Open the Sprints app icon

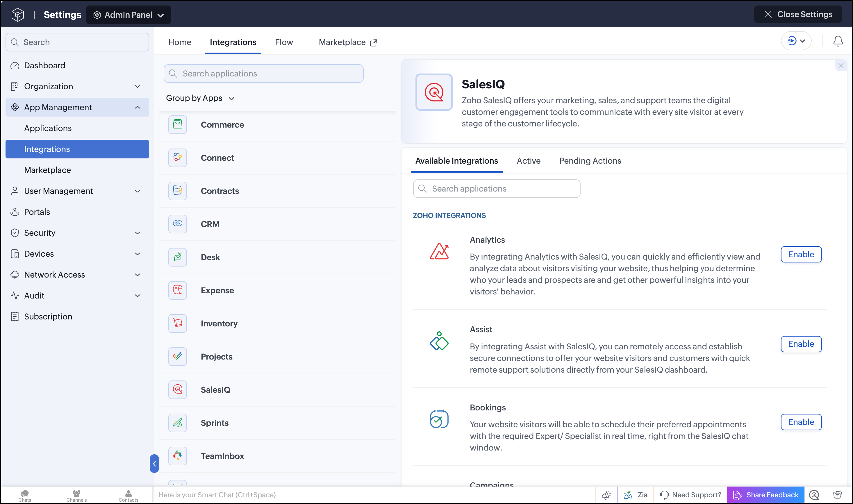click(177, 423)
